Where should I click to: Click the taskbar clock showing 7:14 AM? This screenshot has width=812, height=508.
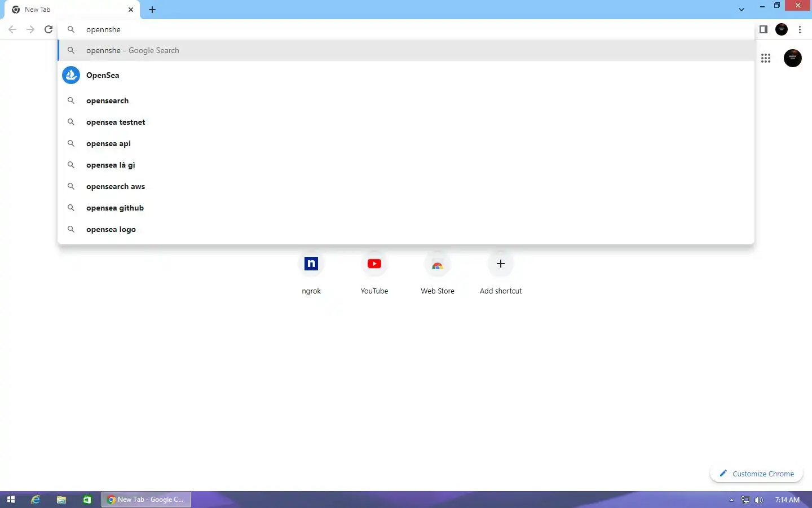click(787, 500)
